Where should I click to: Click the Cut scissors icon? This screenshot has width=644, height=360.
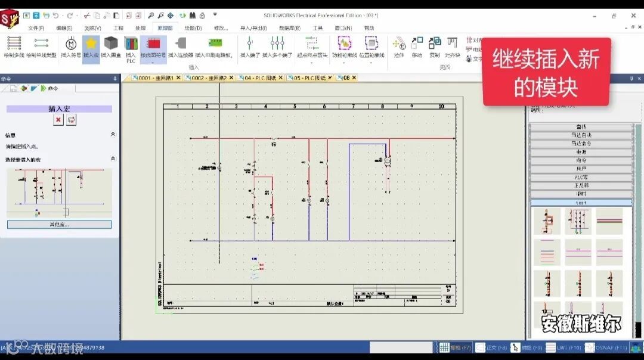click(x=87, y=15)
